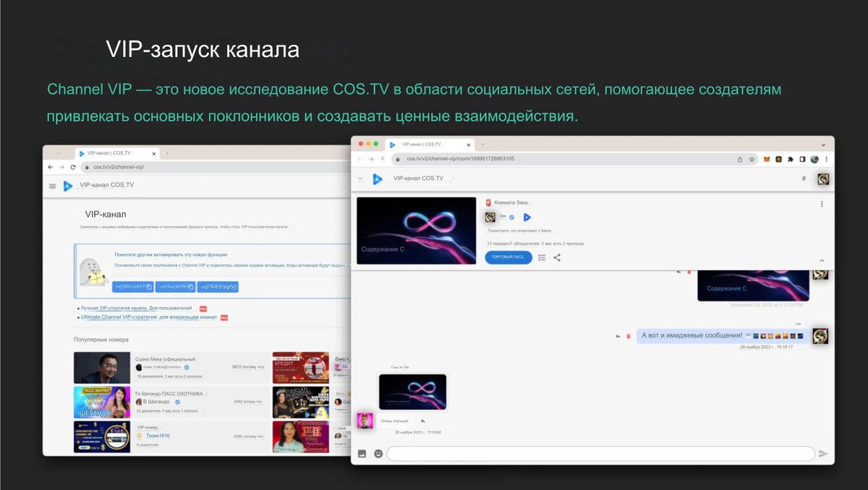Image resolution: width=868 pixels, height=490 pixels.
Task: Open new tab in right browser window
Action: (x=482, y=145)
